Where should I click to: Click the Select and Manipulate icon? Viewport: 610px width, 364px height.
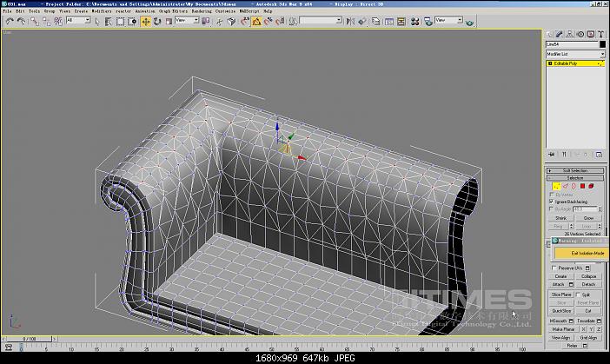pyautogui.click(x=220, y=22)
